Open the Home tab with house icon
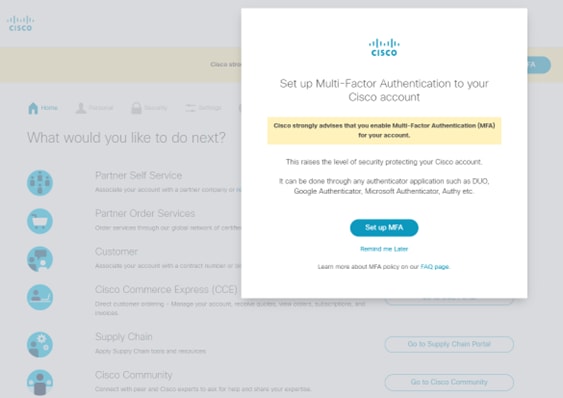The width and height of the screenshot is (563, 398). (x=43, y=108)
